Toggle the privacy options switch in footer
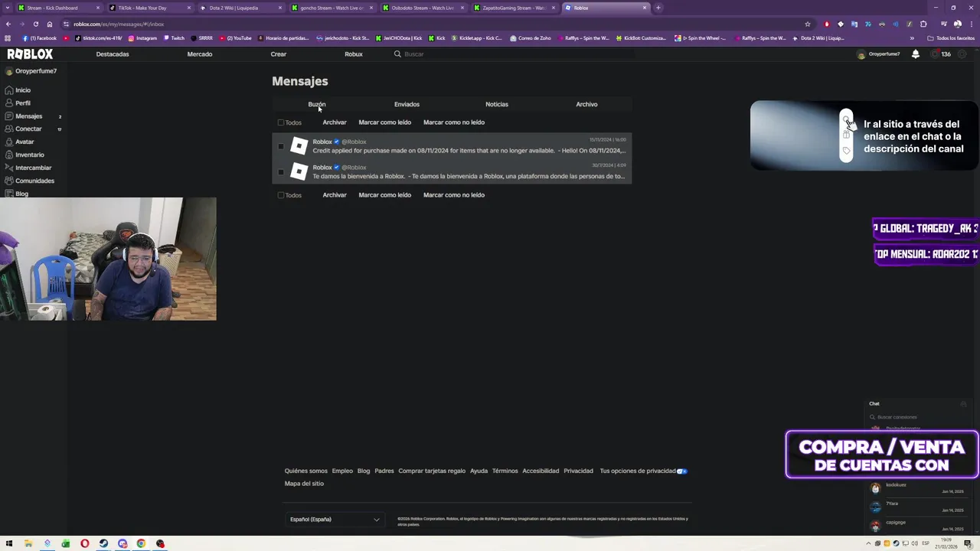Image resolution: width=980 pixels, height=551 pixels. coord(682,471)
